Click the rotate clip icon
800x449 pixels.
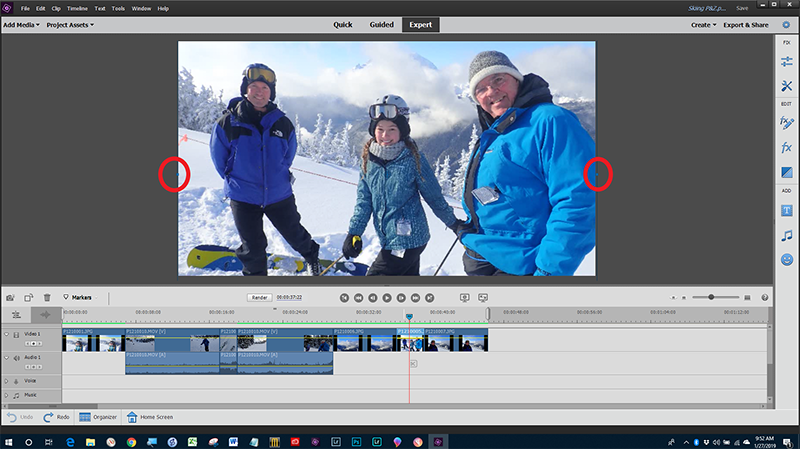[x=29, y=297]
